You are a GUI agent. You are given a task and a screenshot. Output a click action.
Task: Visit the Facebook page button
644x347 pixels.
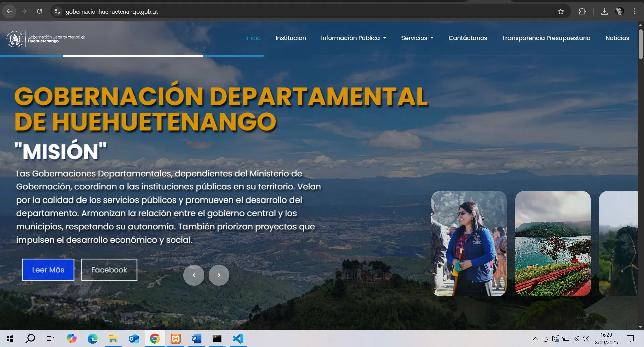coord(109,269)
